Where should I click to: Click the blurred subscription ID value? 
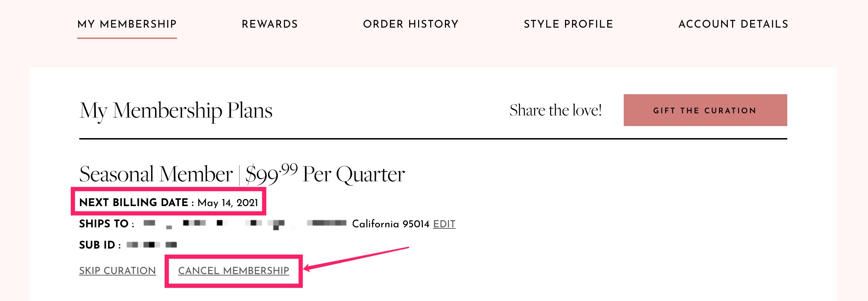(x=152, y=245)
